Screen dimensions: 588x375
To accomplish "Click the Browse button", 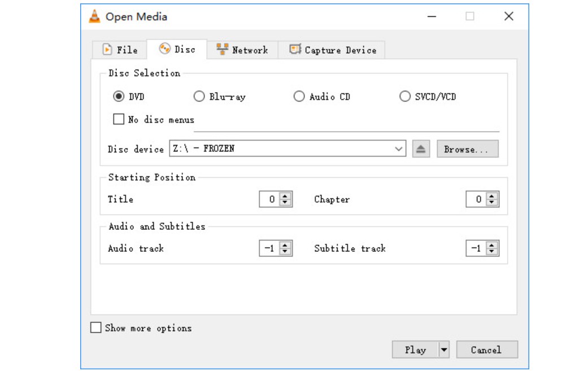I will [x=467, y=149].
